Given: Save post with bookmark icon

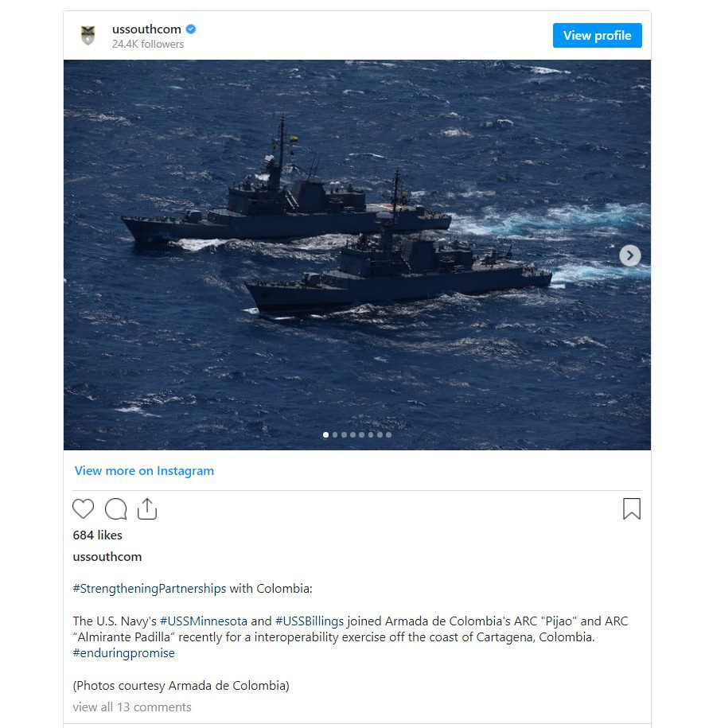Looking at the screenshot, I should click(632, 508).
